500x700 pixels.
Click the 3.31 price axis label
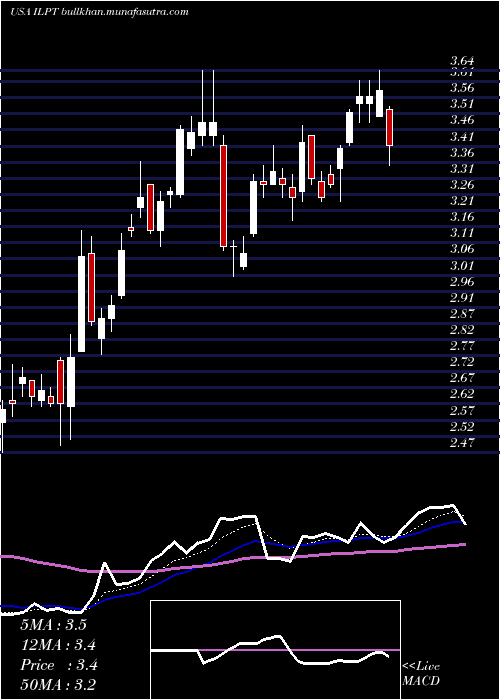tap(462, 169)
